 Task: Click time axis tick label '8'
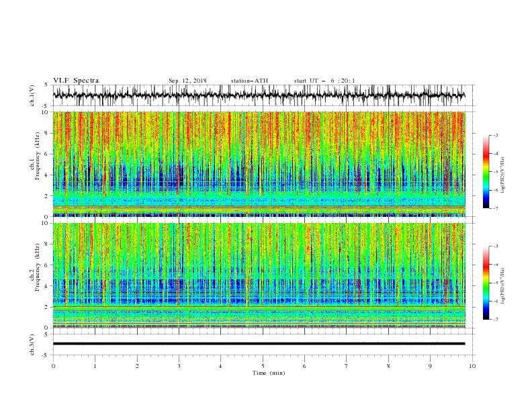tap(388, 366)
